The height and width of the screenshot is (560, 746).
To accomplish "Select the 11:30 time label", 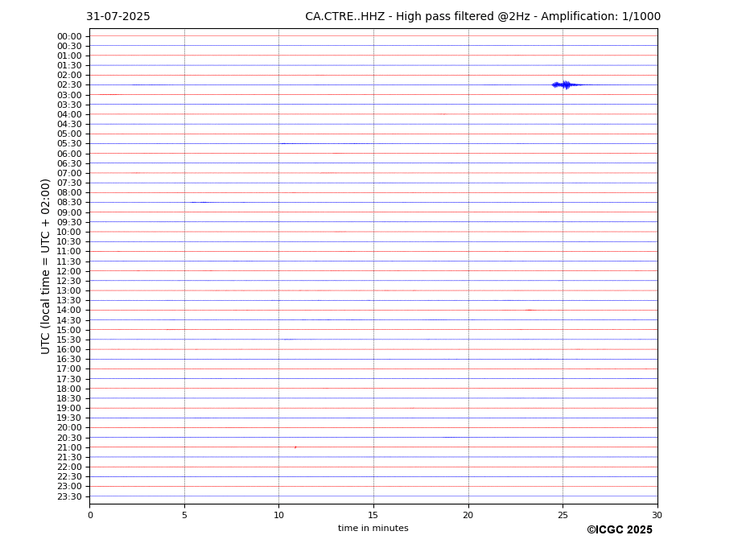I will [x=69, y=261].
